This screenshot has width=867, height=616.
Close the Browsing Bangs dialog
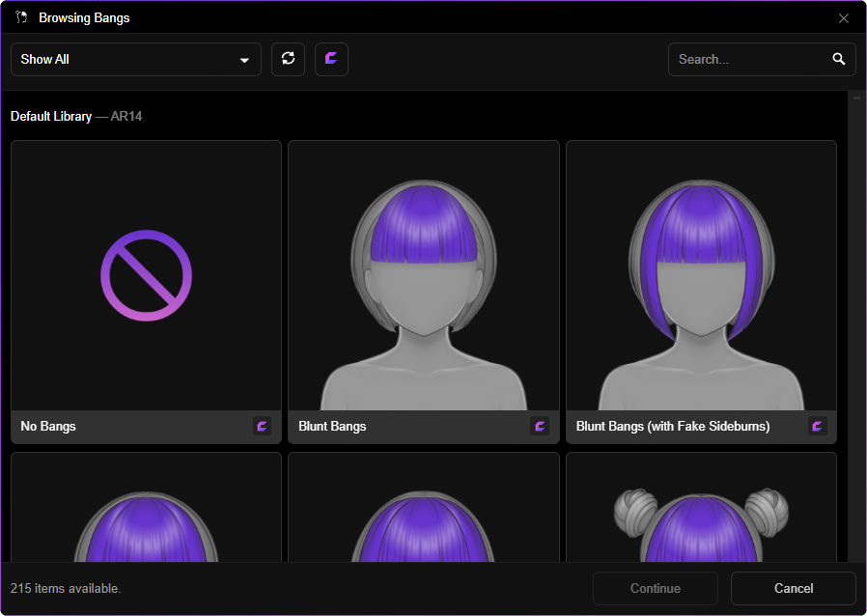point(844,18)
